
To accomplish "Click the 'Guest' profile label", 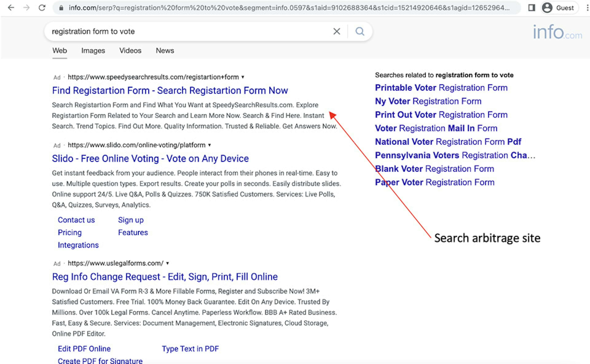I will pyautogui.click(x=565, y=8).
